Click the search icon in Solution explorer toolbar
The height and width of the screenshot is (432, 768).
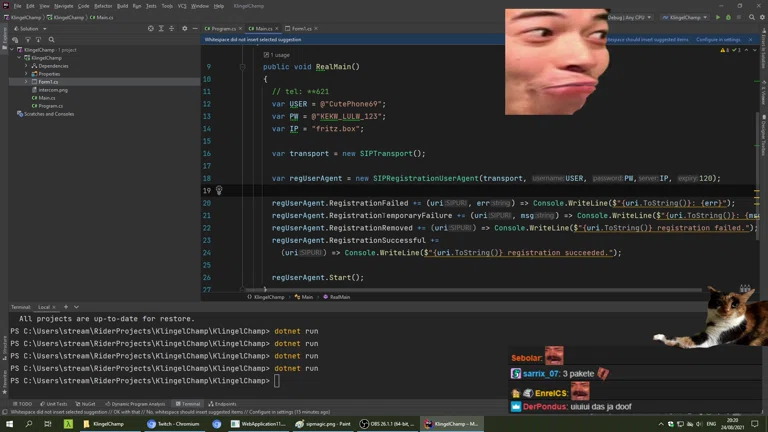click(x=51, y=40)
